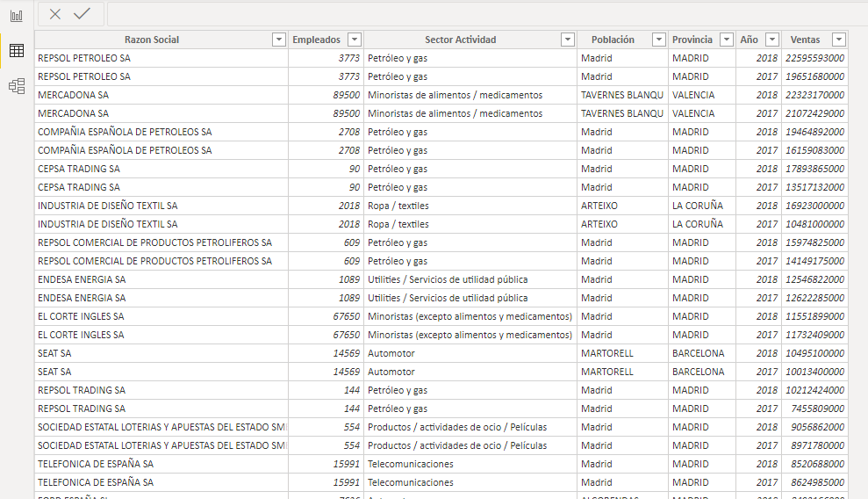
Task: Open the Empleados column filter dropdown
Action: click(355, 40)
